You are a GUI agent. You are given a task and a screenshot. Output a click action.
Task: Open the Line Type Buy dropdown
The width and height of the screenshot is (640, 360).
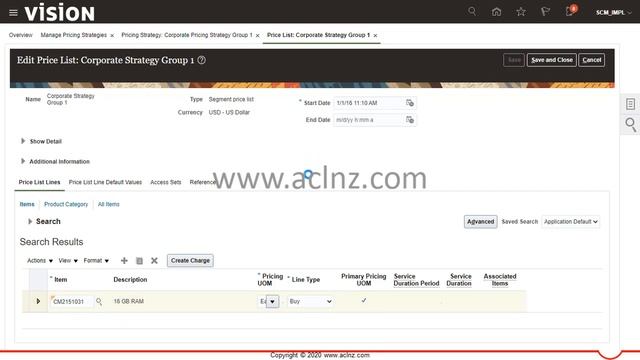[x=310, y=301]
